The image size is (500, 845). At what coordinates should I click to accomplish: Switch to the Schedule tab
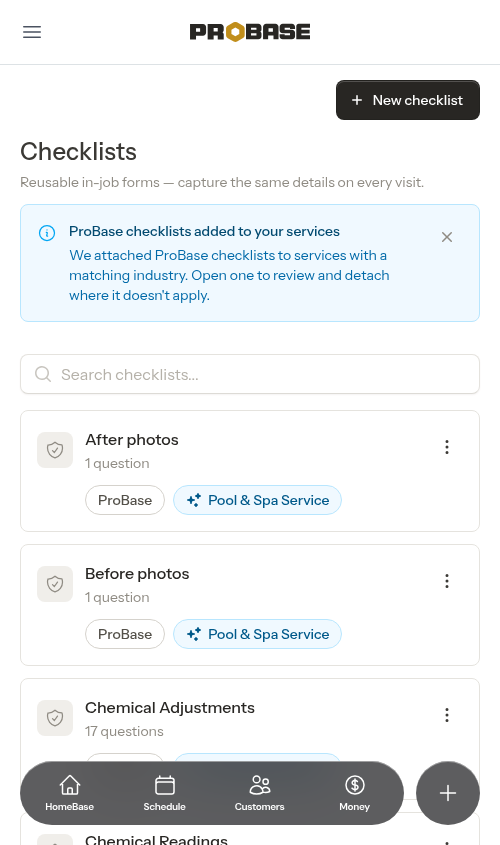tap(164, 793)
